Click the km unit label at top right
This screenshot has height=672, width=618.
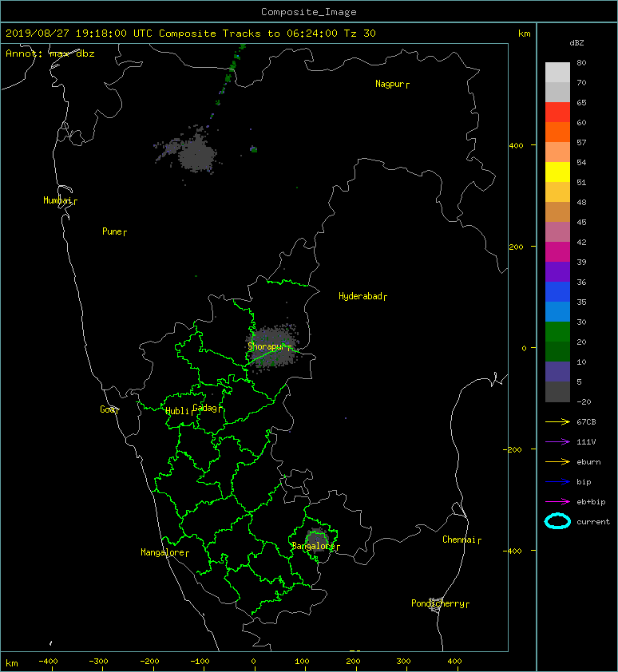click(x=524, y=34)
